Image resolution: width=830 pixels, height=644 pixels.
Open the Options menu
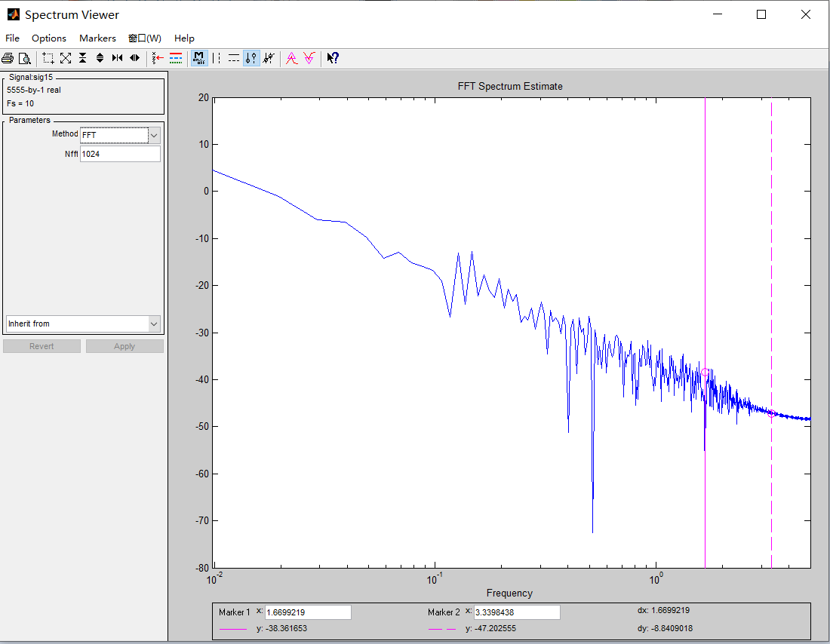(x=49, y=38)
